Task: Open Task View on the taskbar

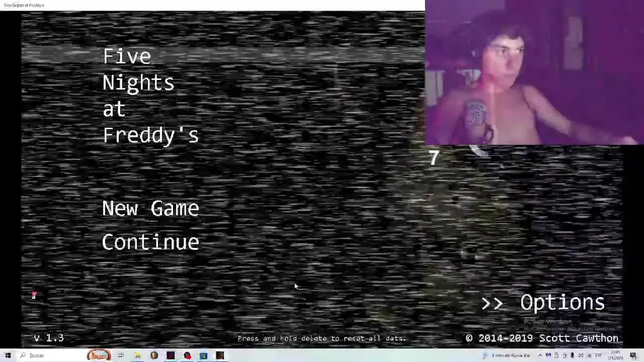Action: click(121, 355)
